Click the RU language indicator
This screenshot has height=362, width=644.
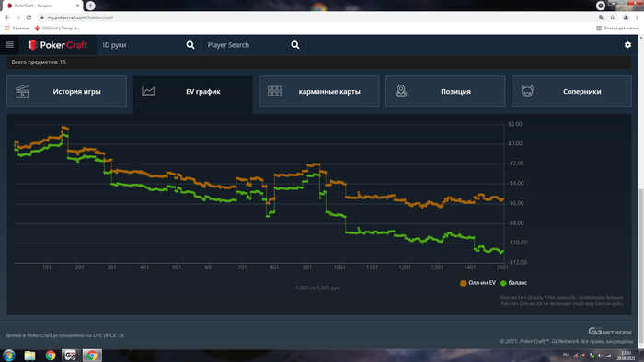[566, 355]
